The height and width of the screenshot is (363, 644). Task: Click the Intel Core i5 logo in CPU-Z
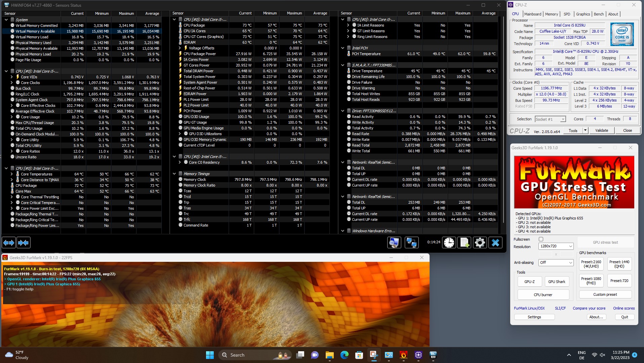pos(622,34)
